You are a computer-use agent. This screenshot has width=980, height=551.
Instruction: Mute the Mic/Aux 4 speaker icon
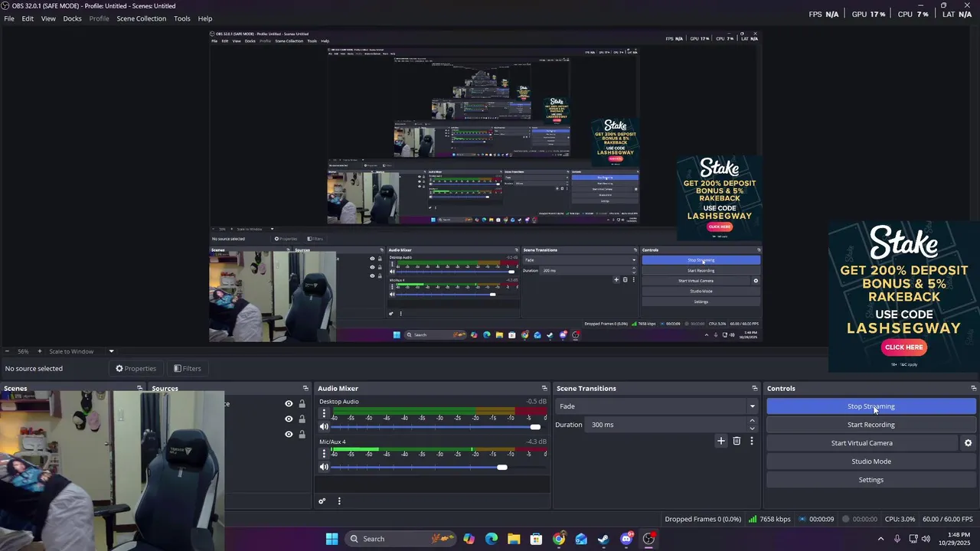324,467
